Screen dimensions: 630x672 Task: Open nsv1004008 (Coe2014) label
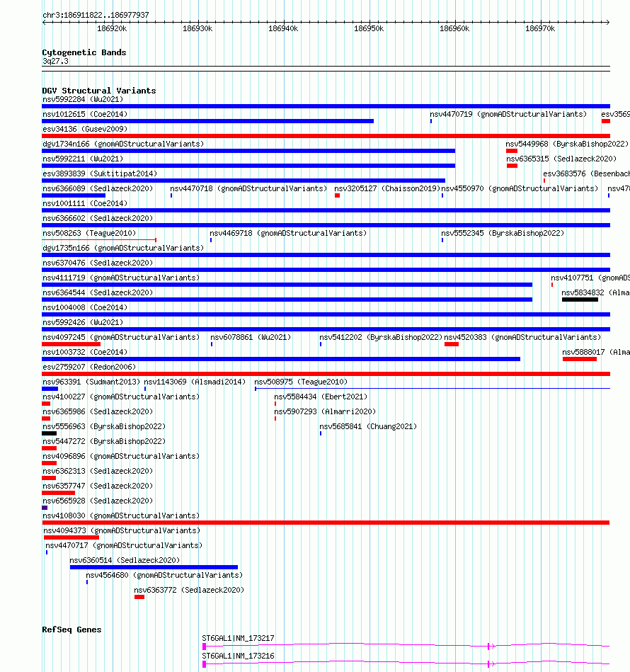[85, 307]
